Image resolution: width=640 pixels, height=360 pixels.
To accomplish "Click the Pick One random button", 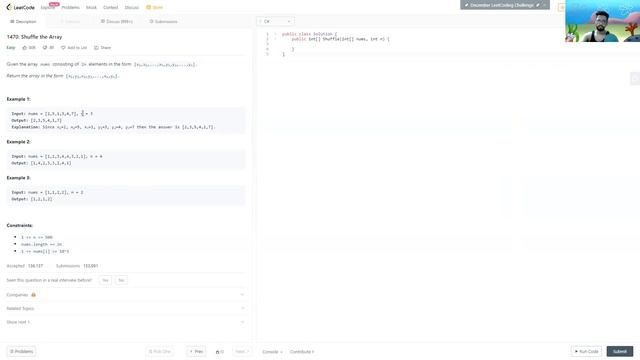I will 160,351.
